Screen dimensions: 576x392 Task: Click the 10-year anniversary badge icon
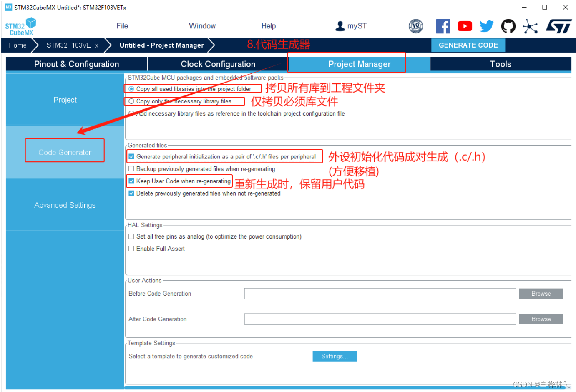[416, 26]
